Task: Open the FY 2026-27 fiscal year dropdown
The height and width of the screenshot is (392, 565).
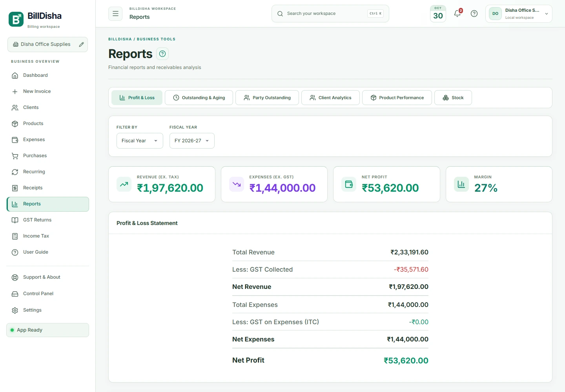Action: pyautogui.click(x=192, y=141)
